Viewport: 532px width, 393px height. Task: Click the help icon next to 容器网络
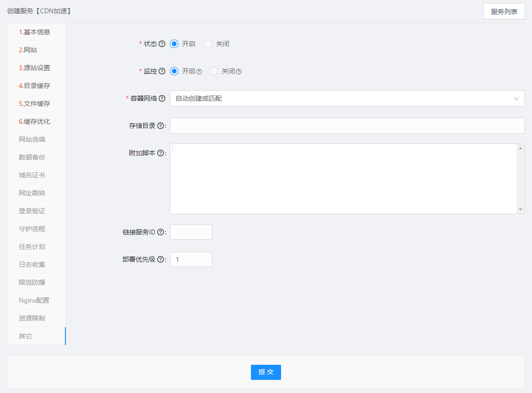point(162,98)
